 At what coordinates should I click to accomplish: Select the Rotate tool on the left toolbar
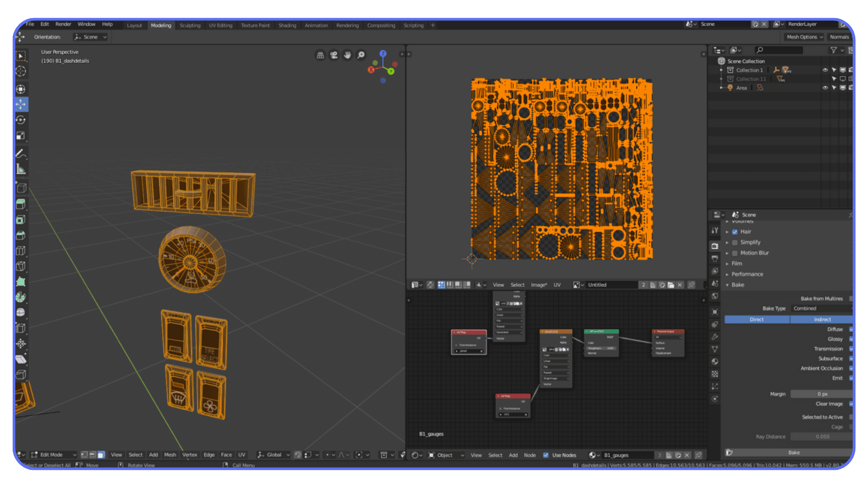(x=20, y=117)
